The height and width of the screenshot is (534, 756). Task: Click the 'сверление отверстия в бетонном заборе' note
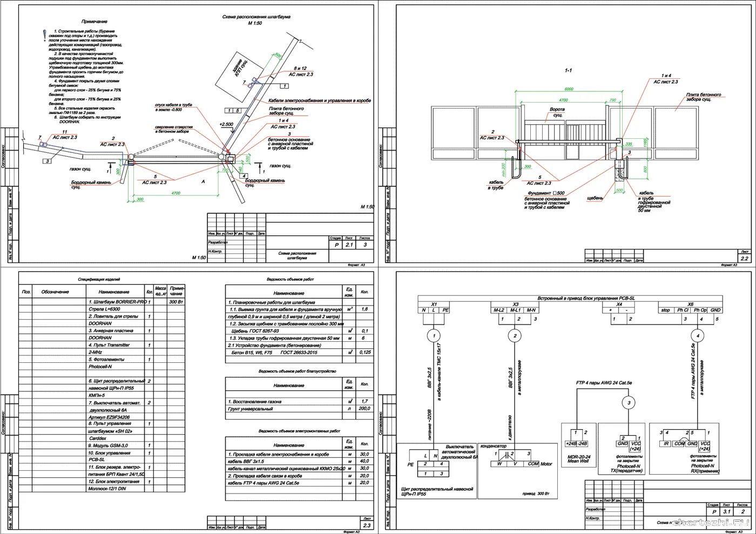pyautogui.click(x=174, y=129)
